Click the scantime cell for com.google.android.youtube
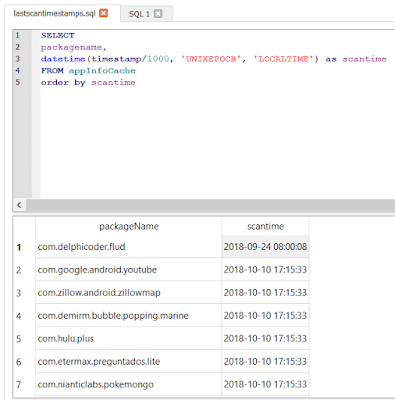Image resolution: width=395 pixels, height=400 pixels. click(265, 270)
